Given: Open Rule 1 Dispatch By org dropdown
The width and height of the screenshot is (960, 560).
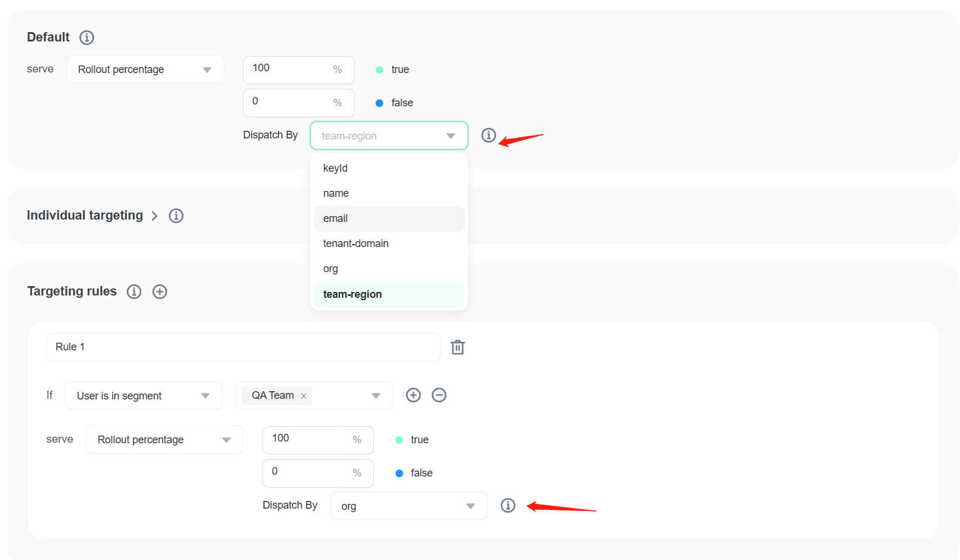Looking at the screenshot, I should pos(408,506).
